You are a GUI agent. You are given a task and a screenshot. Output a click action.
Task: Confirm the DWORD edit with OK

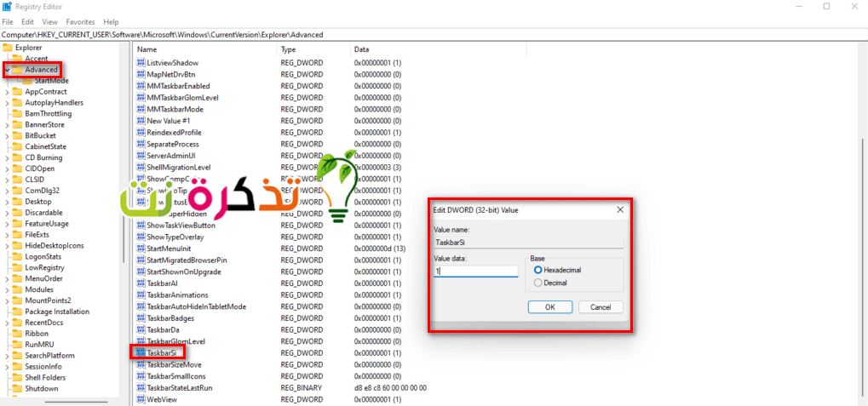(549, 307)
